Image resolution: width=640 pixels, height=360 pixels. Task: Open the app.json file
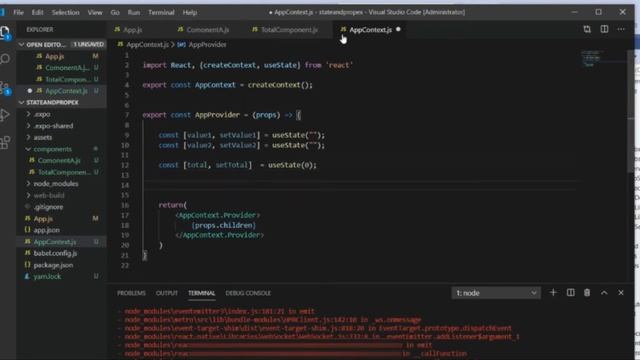coord(61,230)
